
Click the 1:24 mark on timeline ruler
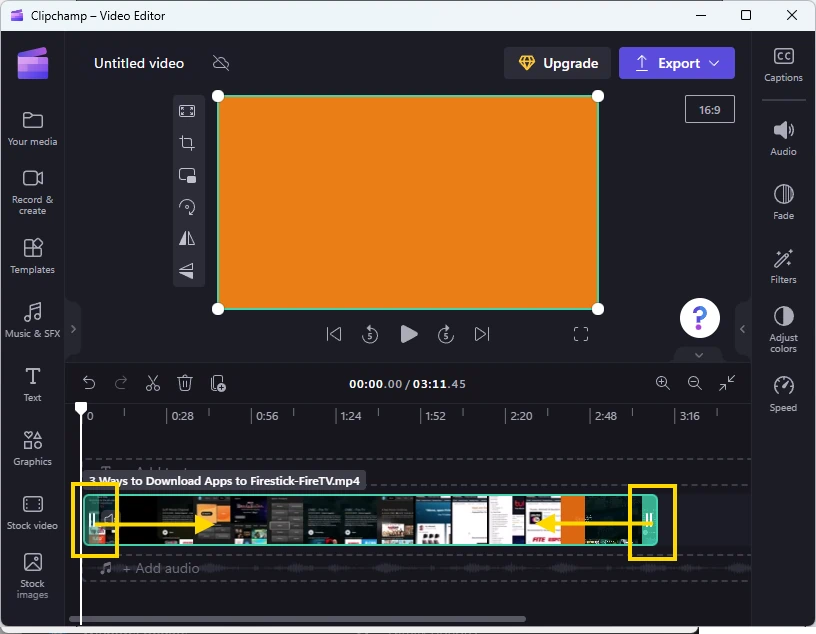351,416
